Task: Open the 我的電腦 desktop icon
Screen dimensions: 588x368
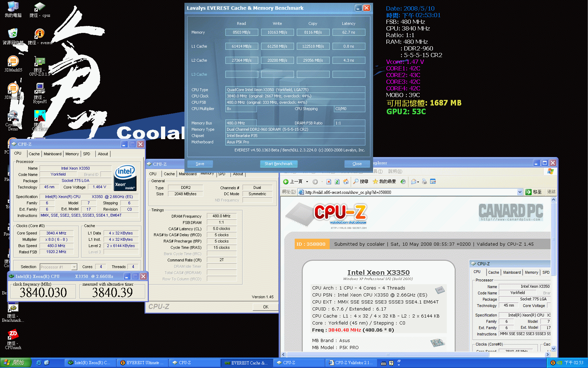Action: coord(13,9)
